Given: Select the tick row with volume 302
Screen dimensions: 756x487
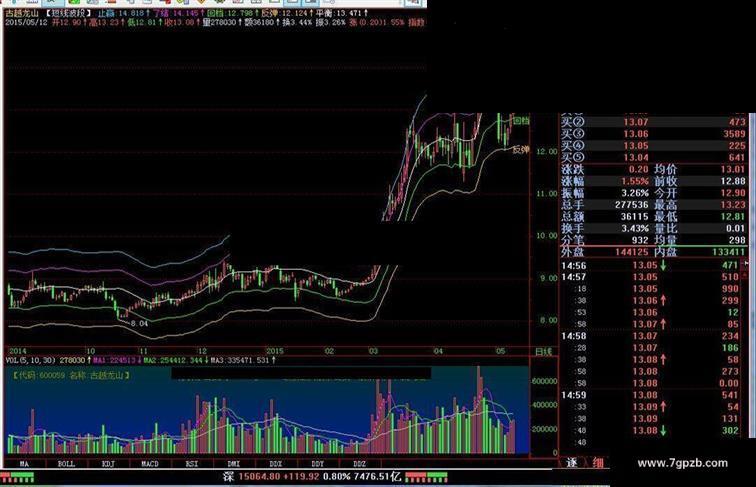Looking at the screenshot, I should (x=650, y=431).
